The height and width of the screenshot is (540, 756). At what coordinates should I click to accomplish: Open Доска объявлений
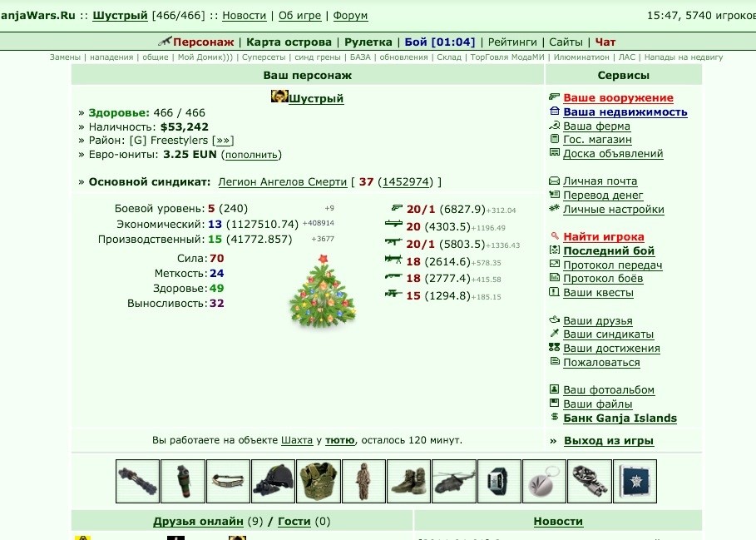[613, 154]
